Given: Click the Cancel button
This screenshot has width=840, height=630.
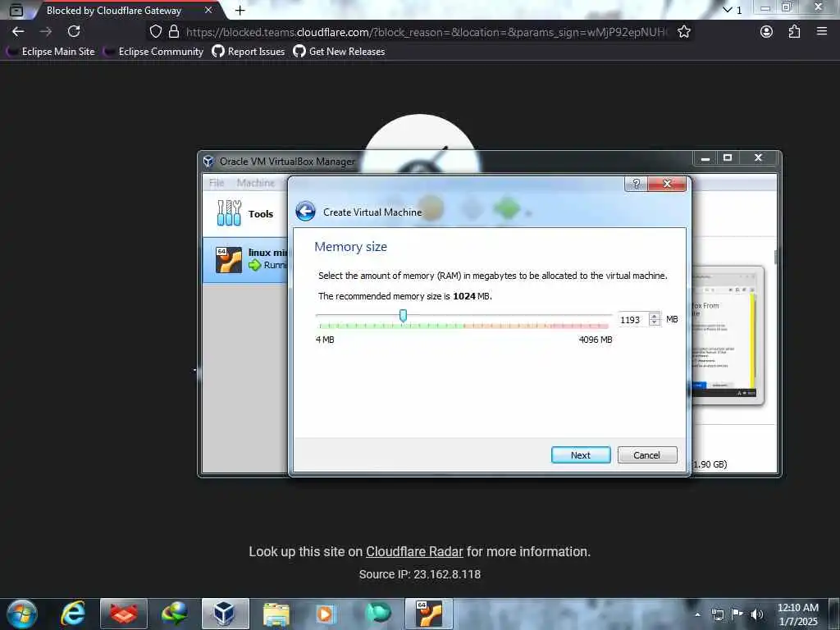Looking at the screenshot, I should tap(647, 454).
